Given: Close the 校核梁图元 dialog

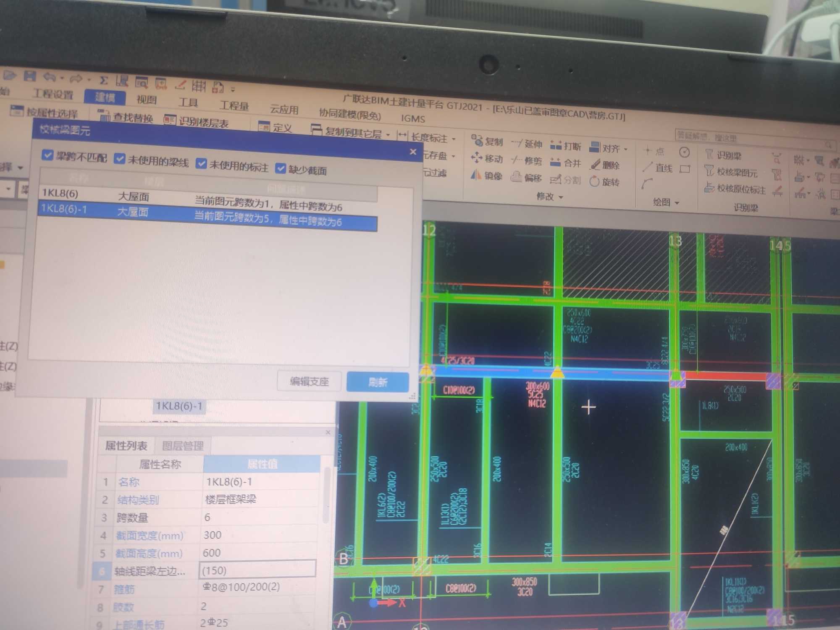Looking at the screenshot, I should (413, 152).
